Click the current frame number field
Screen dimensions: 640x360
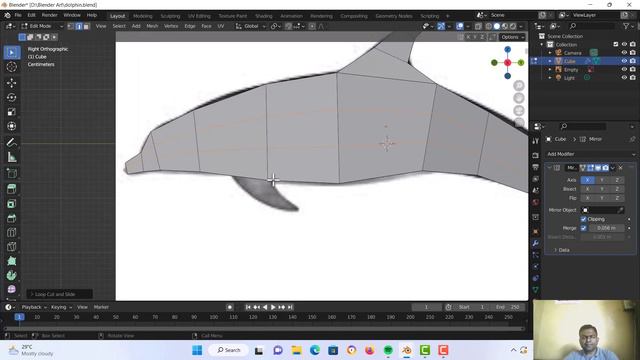[426, 307]
